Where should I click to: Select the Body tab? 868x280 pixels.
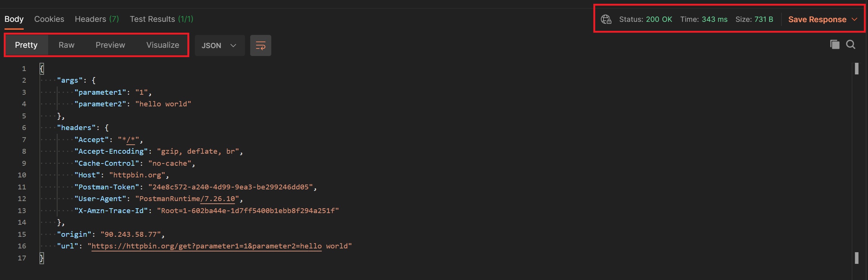pos(14,19)
